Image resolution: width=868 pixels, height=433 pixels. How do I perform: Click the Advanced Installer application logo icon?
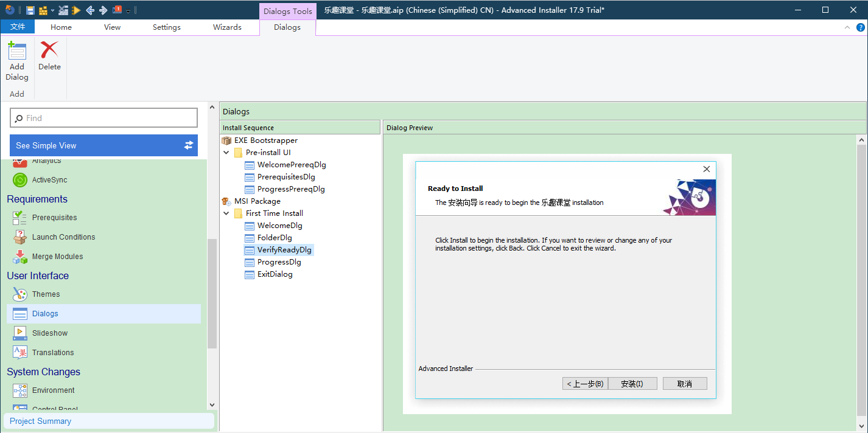[10, 10]
